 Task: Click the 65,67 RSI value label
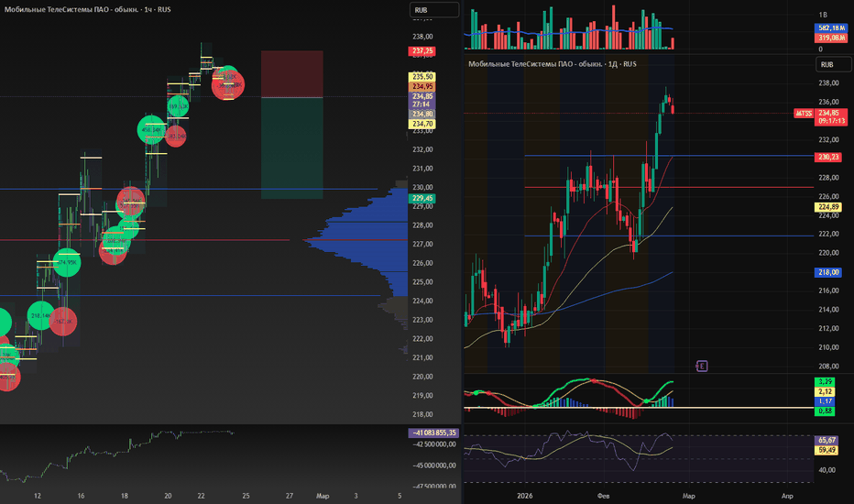click(827, 440)
